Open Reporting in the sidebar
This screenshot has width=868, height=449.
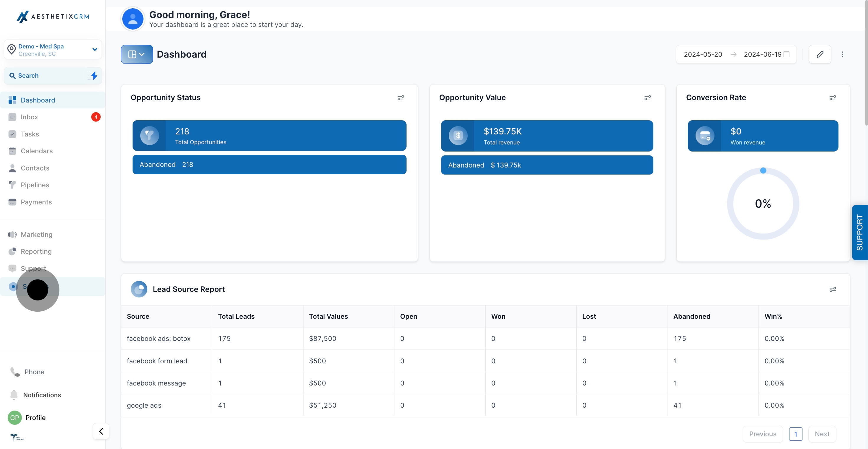pyautogui.click(x=36, y=251)
